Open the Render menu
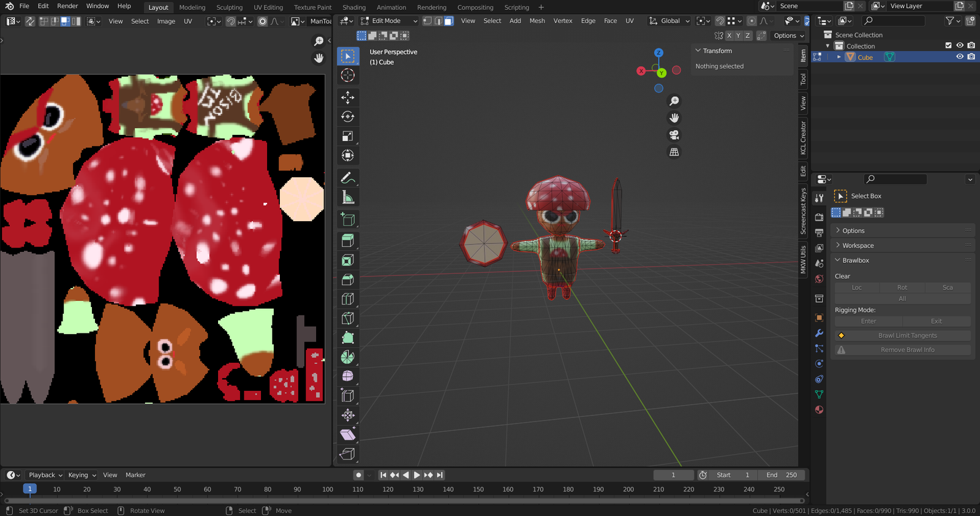 [x=67, y=6]
